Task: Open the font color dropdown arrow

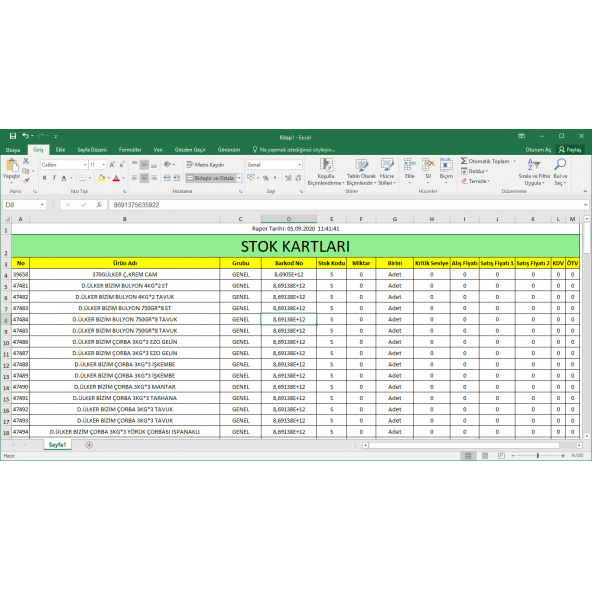Action: coord(123,178)
